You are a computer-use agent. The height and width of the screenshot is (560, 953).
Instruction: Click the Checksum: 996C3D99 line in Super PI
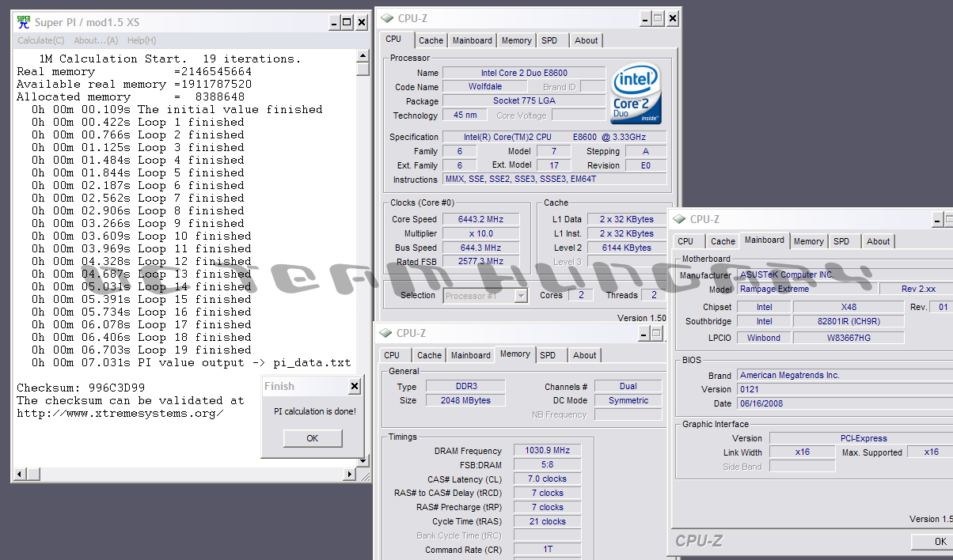(x=82, y=388)
